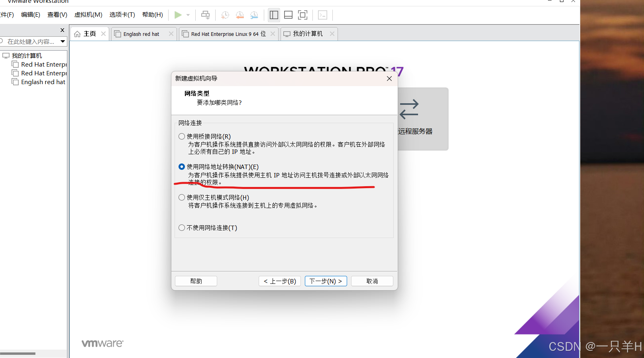The image size is (644, 358).
Task: Click the full screen mode icon
Action: (303, 15)
